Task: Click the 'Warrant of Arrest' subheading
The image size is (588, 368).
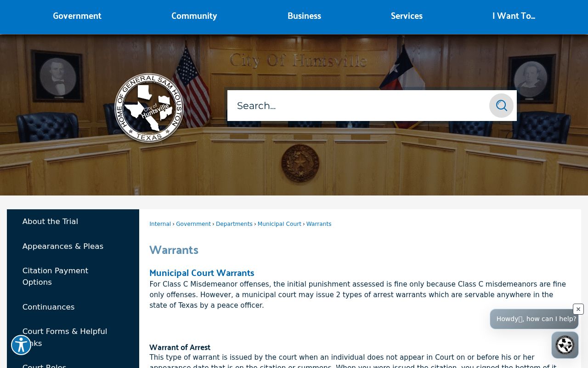Action: coord(180,347)
